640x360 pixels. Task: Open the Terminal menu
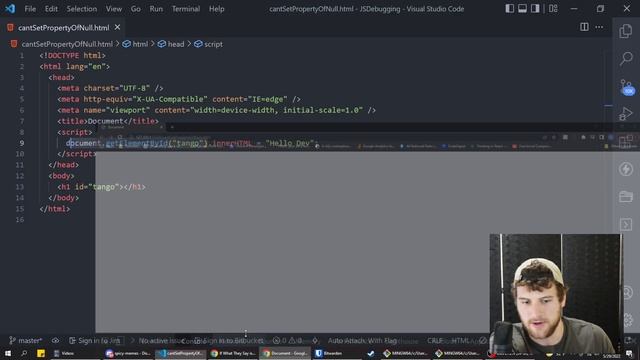[x=186, y=9]
